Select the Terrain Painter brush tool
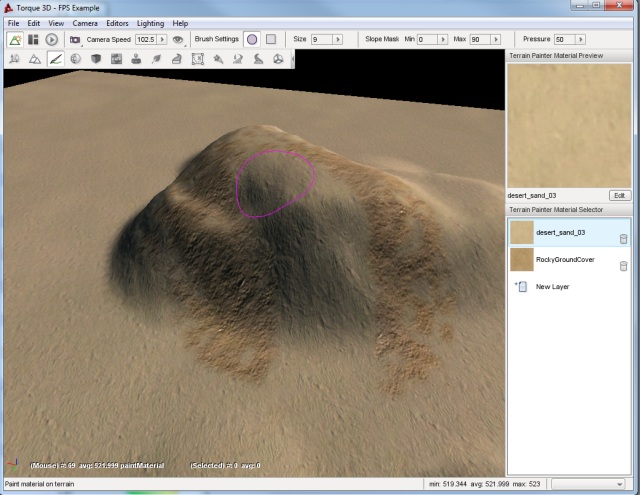This screenshot has width=640, height=495. point(56,59)
